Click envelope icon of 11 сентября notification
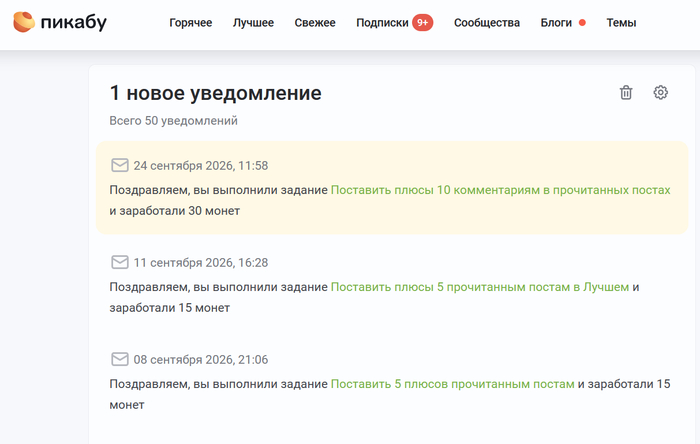 (120, 262)
